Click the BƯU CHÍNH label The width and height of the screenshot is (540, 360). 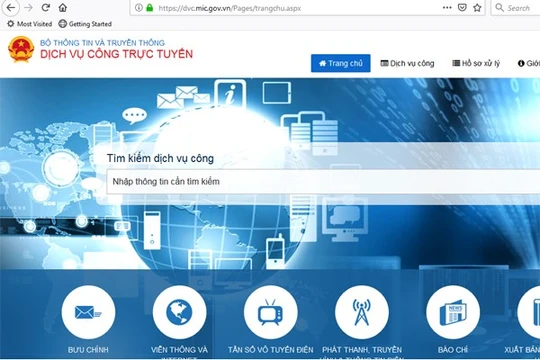click(88, 350)
